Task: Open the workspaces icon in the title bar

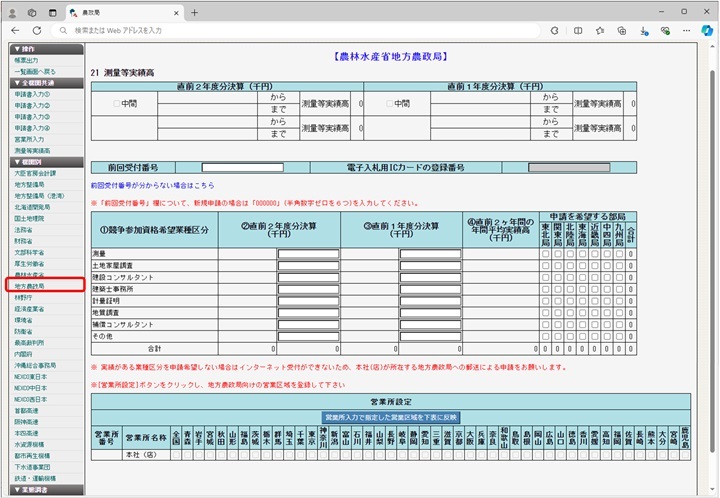Action: coord(32,13)
